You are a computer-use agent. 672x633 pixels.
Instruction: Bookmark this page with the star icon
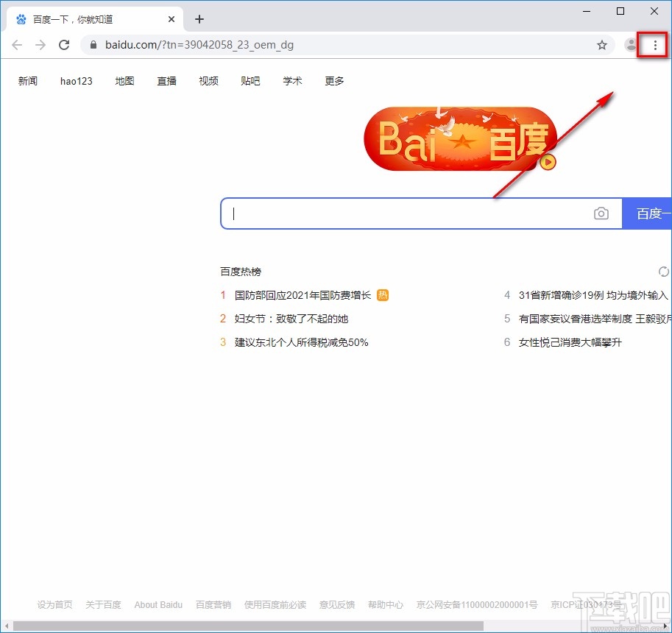tap(602, 45)
